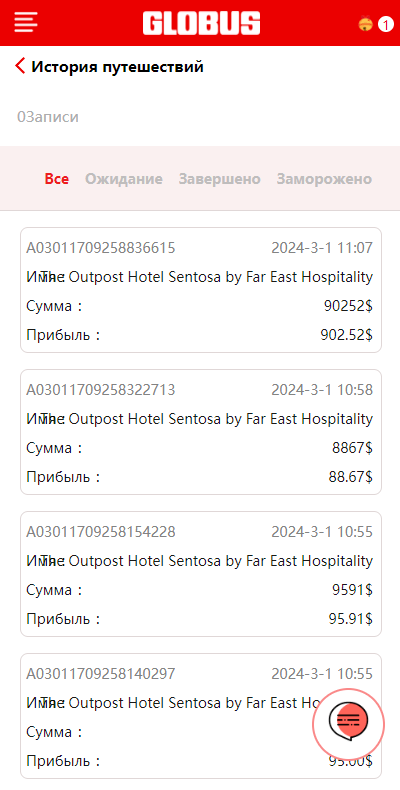This screenshot has height=790, width=400.
Task: Switch to the Завершено tab
Action: [x=220, y=179]
